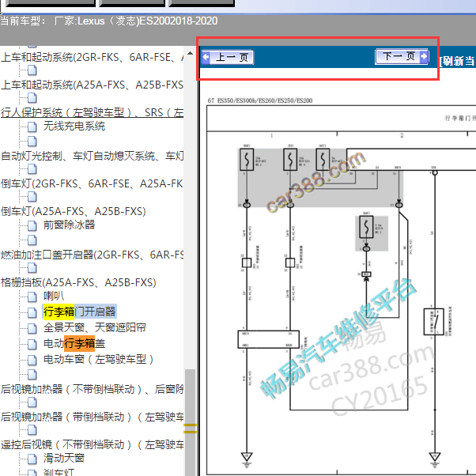Click document icon under 后视镜加热器（不带倒档联动）
The height and width of the screenshot is (476, 476).
(32, 402)
